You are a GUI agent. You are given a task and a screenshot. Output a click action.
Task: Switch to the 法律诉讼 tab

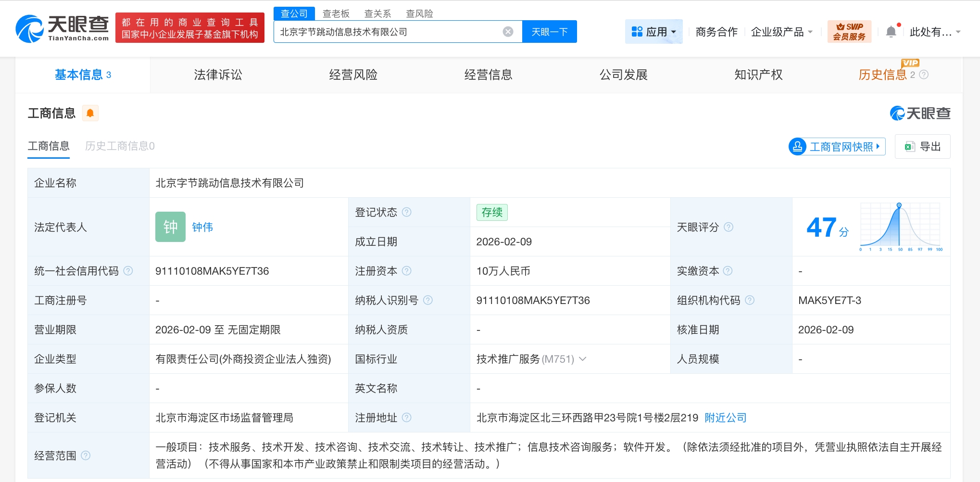point(217,75)
